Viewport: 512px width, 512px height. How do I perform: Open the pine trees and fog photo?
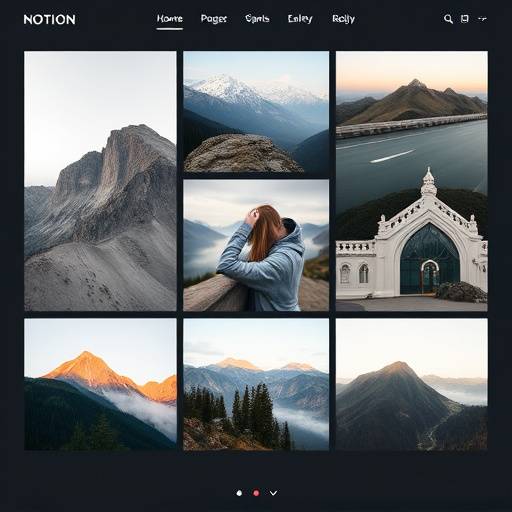256,384
